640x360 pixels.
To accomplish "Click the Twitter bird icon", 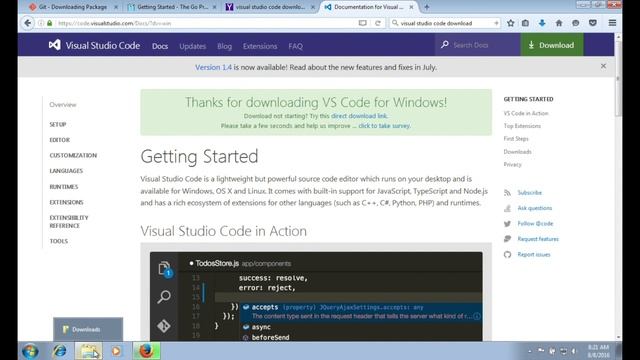I will pos(507,224).
